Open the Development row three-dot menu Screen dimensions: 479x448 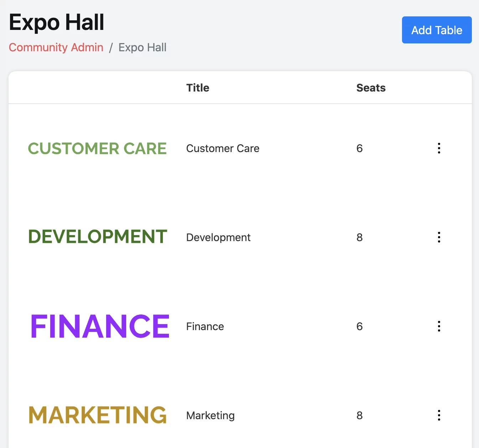coord(439,237)
